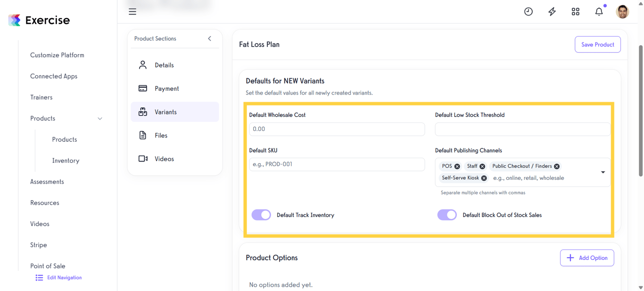Expand the Default Publishing Channels dropdown
The width and height of the screenshot is (644, 291).
point(603,172)
